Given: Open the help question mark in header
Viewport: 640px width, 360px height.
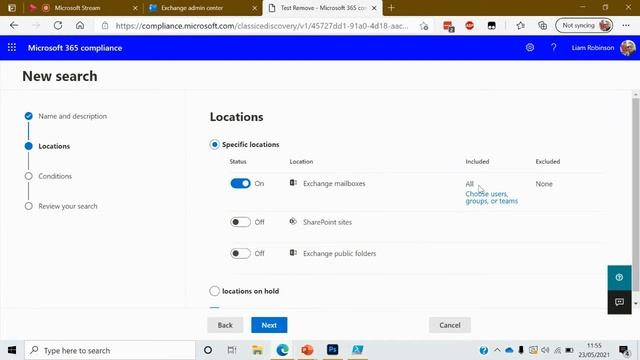Looking at the screenshot, I should tap(553, 48).
